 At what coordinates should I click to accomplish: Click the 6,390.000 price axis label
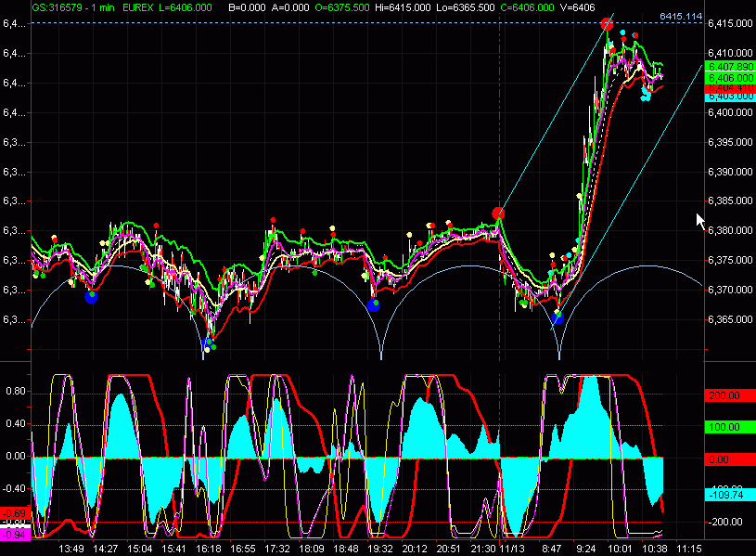pos(730,172)
